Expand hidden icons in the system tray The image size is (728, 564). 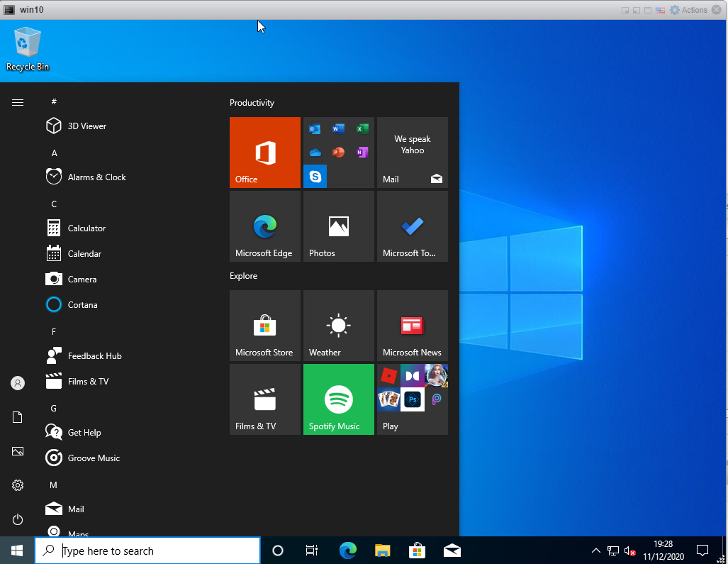coord(596,551)
